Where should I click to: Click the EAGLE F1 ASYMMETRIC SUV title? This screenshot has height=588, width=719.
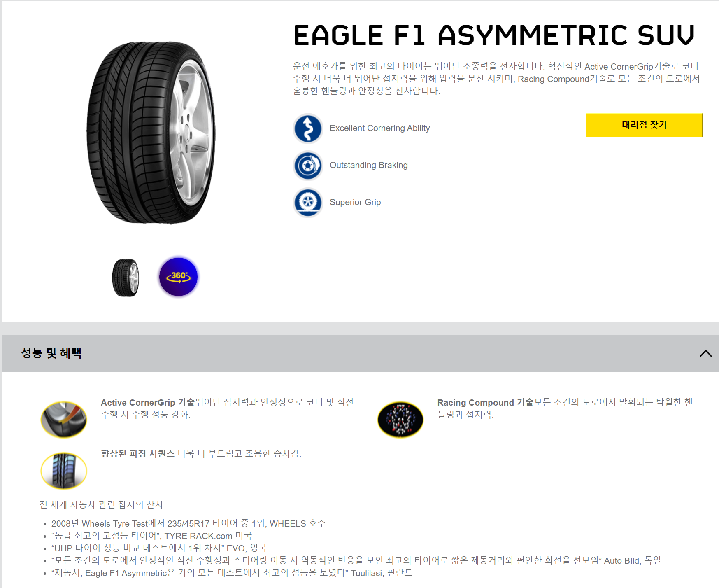click(x=494, y=35)
